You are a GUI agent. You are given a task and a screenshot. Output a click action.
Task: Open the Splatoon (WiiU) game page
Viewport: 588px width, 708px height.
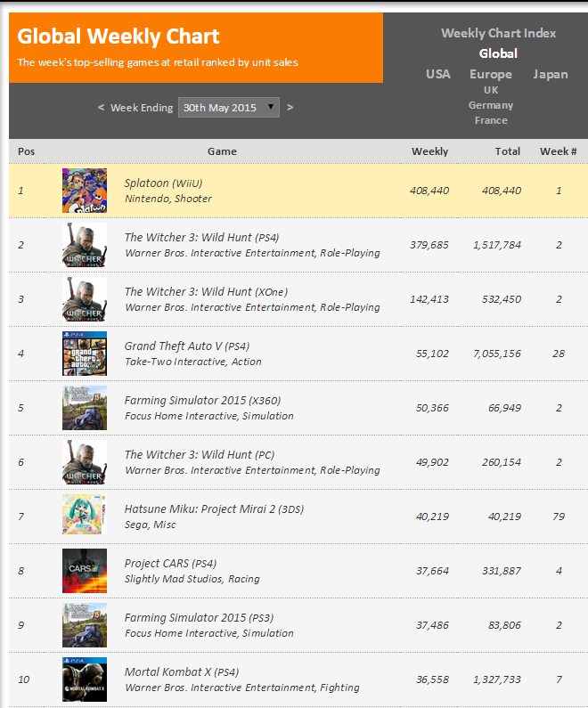click(x=164, y=183)
